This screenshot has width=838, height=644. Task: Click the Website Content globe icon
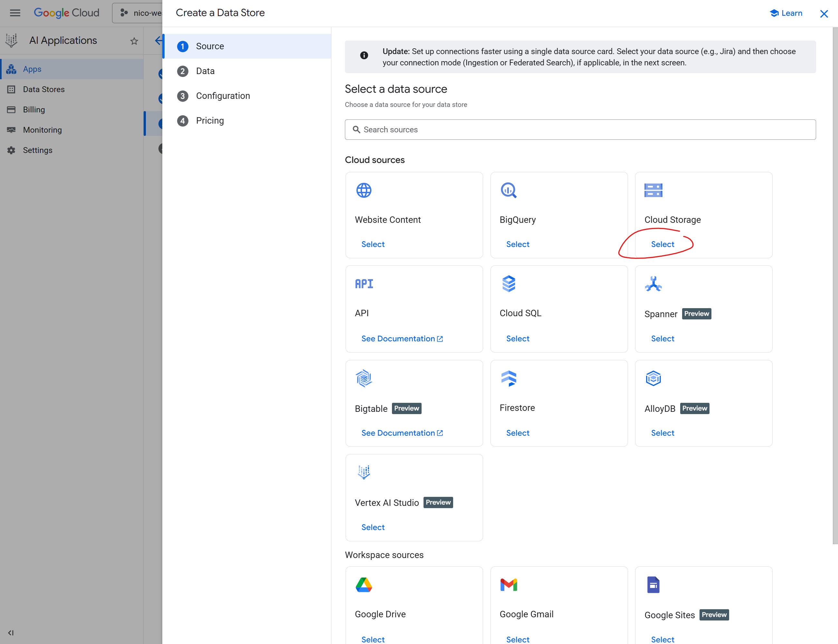pyautogui.click(x=363, y=190)
